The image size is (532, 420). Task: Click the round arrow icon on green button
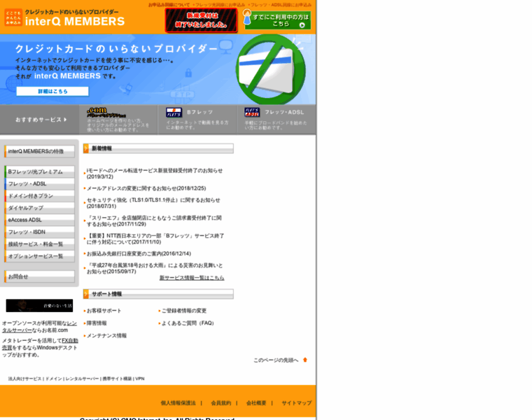(302, 25)
